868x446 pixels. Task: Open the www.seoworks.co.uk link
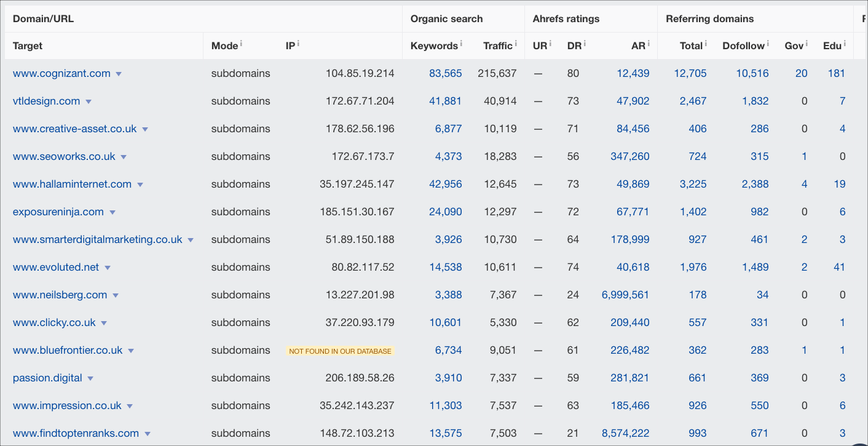pos(64,157)
